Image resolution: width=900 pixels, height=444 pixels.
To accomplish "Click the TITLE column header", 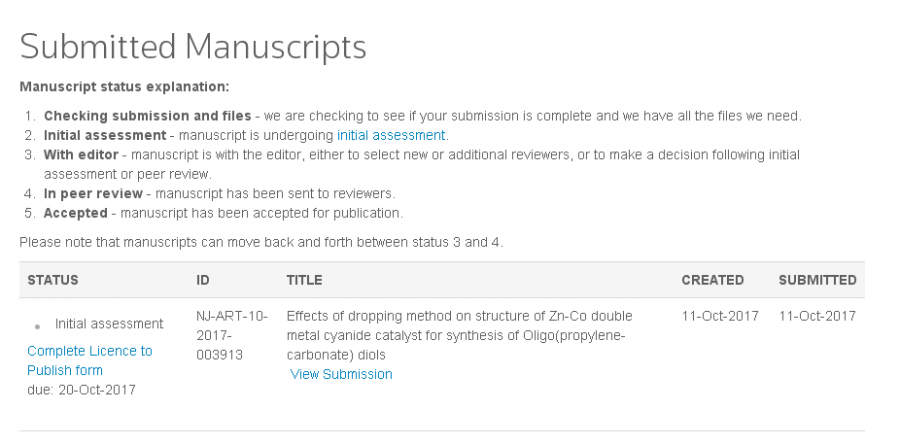I will (x=304, y=280).
